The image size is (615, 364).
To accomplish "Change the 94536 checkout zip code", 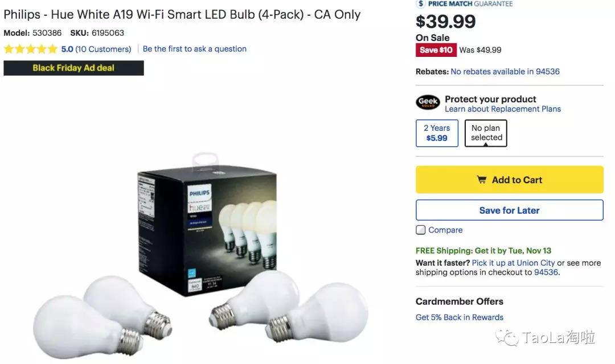I will coord(546,272).
